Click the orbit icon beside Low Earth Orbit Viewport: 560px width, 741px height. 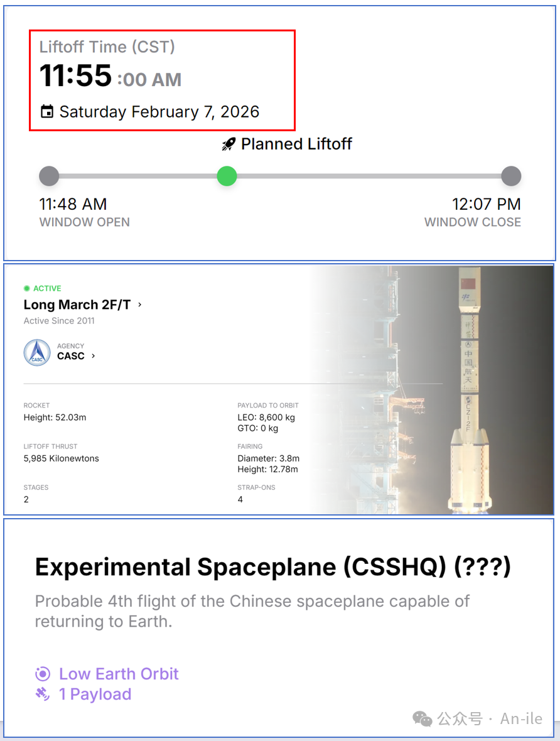[x=43, y=674]
